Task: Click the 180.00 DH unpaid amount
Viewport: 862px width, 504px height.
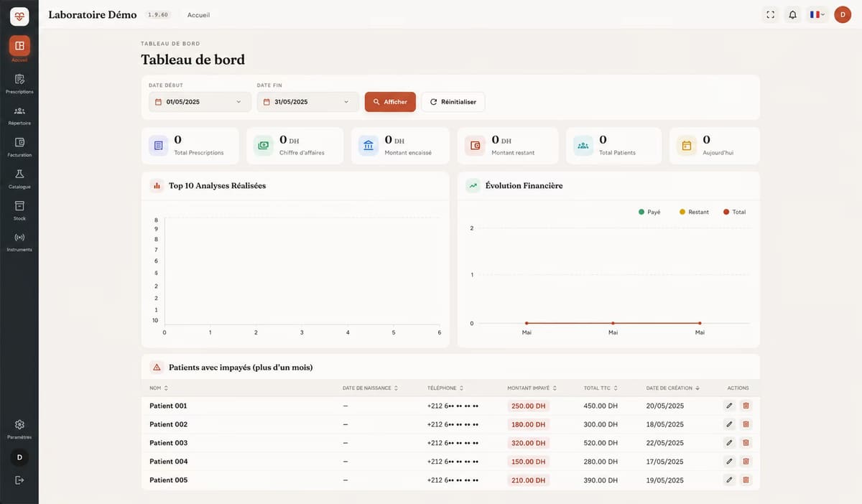Action: (529, 424)
